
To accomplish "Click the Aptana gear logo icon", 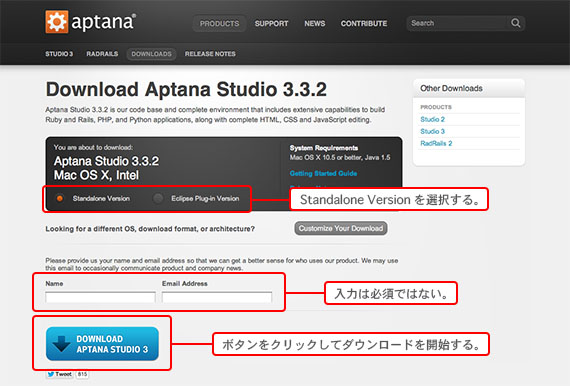I will pos(56,22).
